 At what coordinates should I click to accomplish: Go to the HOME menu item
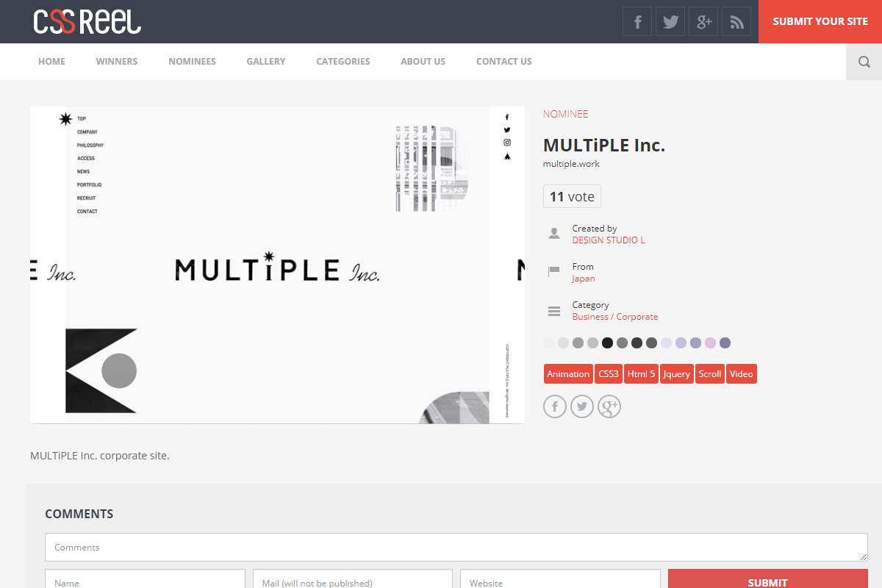point(51,62)
